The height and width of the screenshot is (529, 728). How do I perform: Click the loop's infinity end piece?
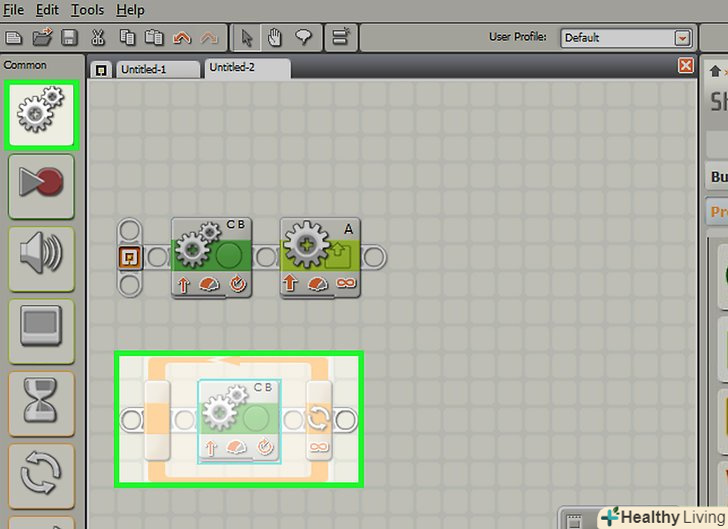pos(319,420)
